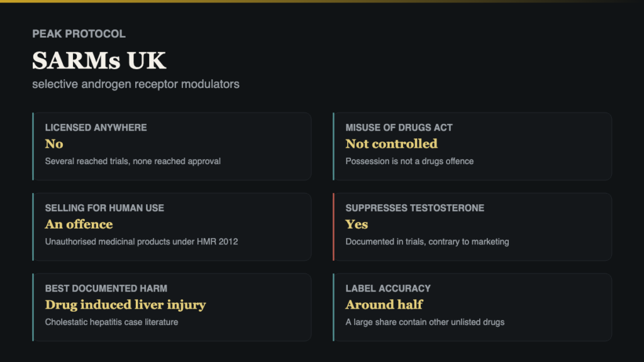Click 'Cholestatic hepatitis case literature' text
Screen dimensions: 644x362
click(x=111, y=322)
